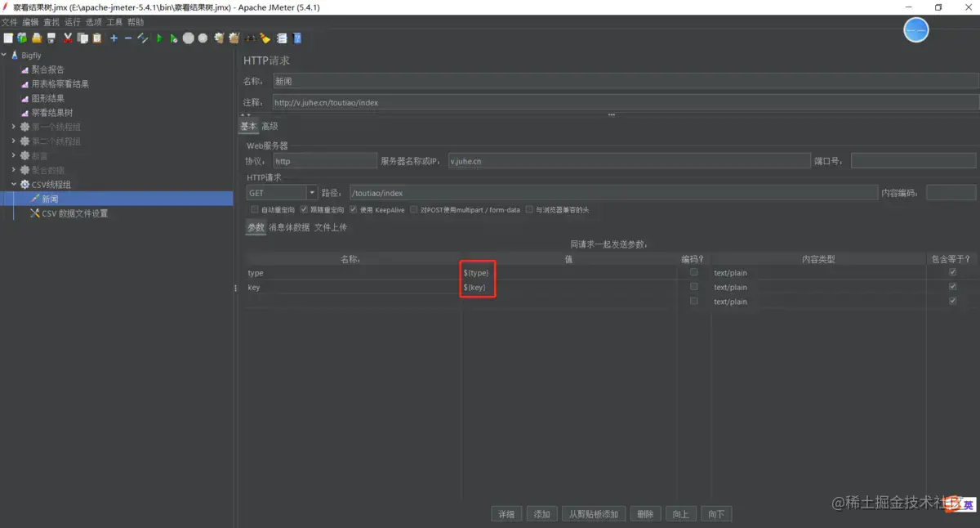Click the 详细 button
This screenshot has height=528, width=980.
click(x=506, y=514)
